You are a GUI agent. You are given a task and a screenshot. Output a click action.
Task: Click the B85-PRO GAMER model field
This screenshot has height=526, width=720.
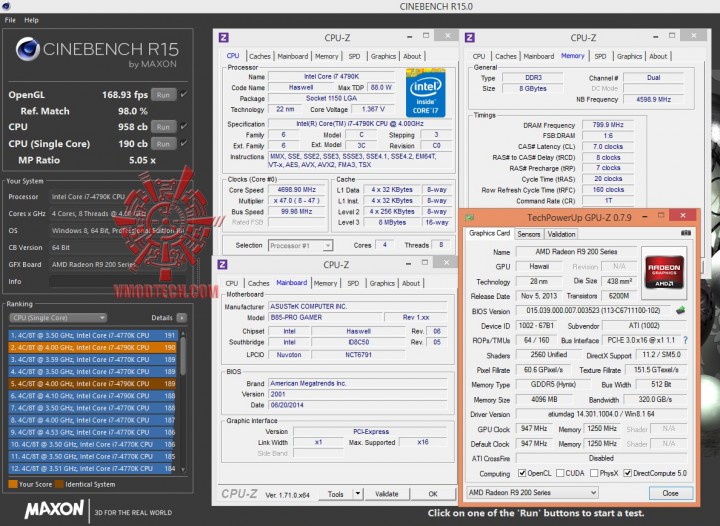point(325,317)
